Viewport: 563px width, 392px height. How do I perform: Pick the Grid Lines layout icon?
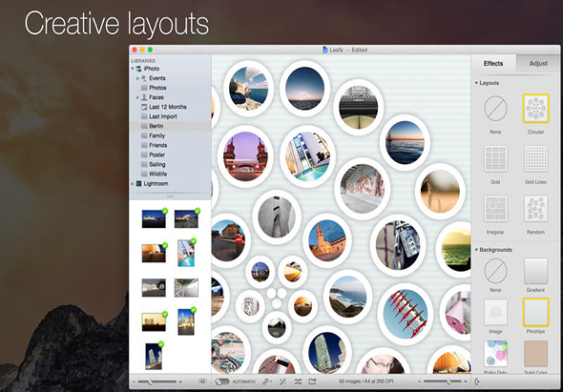pyautogui.click(x=535, y=158)
